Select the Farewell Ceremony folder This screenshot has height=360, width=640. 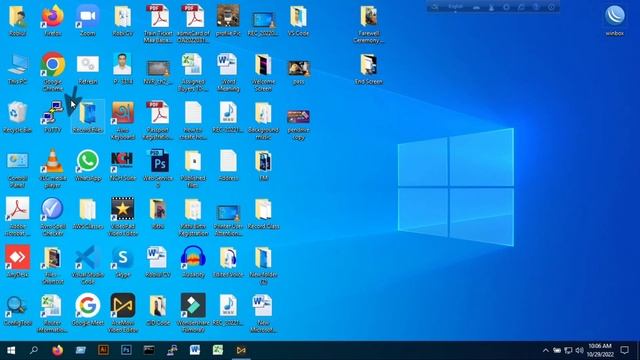click(369, 23)
